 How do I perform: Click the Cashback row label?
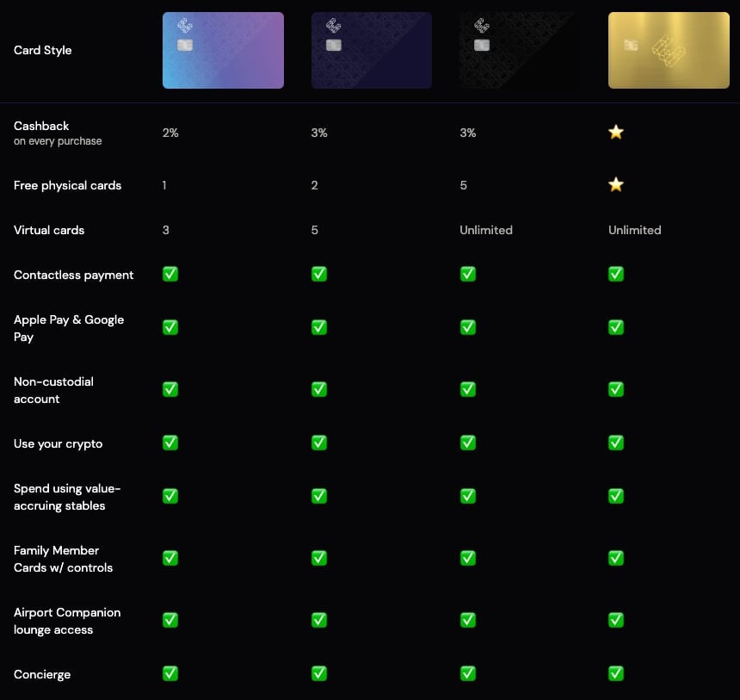click(41, 126)
